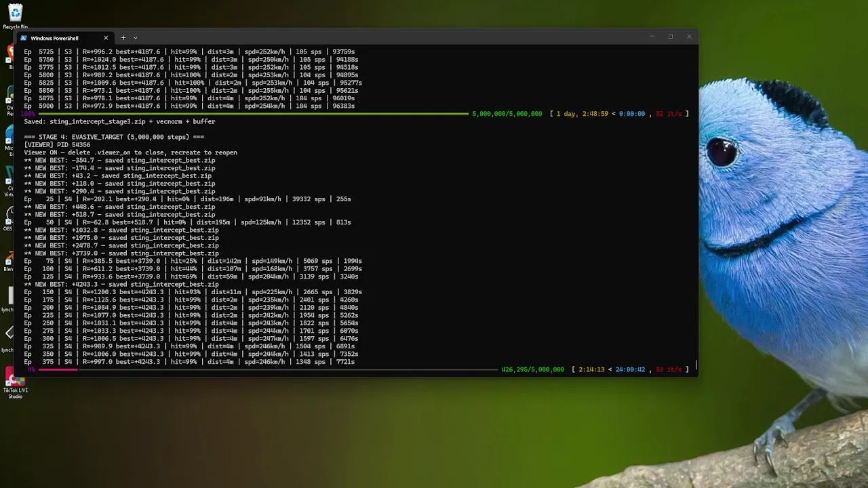Image resolution: width=868 pixels, height=488 pixels.
Task: Click the 'Ep 5875 | S3' log row
Action: point(189,98)
